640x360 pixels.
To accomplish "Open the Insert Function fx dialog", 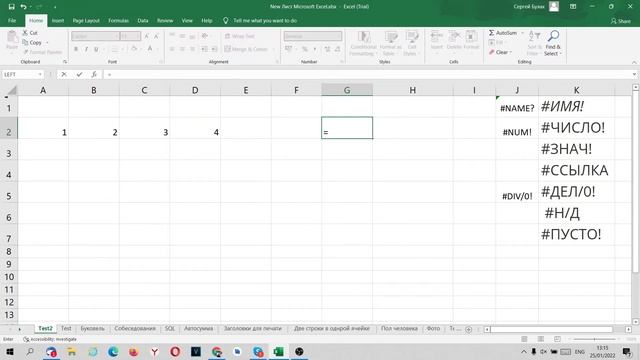I will [x=94, y=74].
